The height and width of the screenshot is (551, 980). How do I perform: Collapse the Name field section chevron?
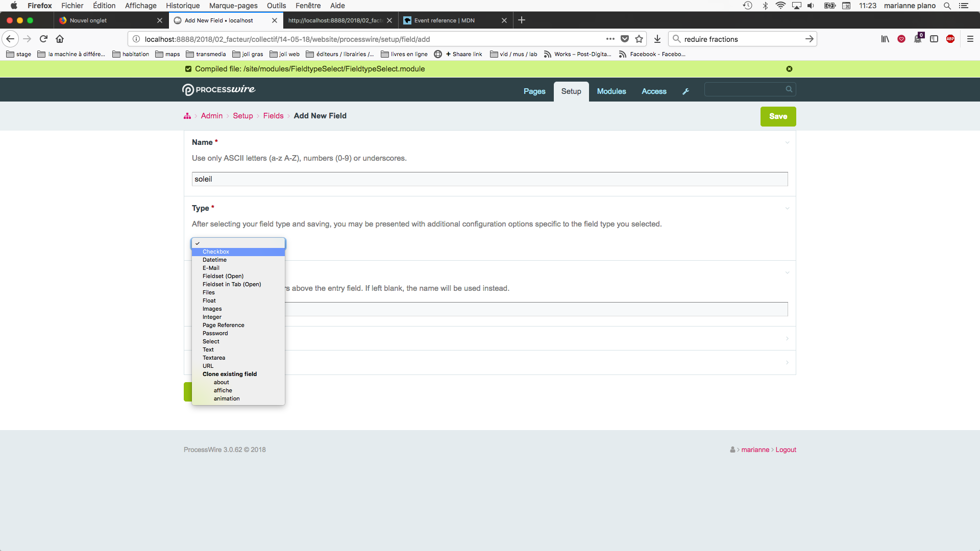click(x=787, y=142)
